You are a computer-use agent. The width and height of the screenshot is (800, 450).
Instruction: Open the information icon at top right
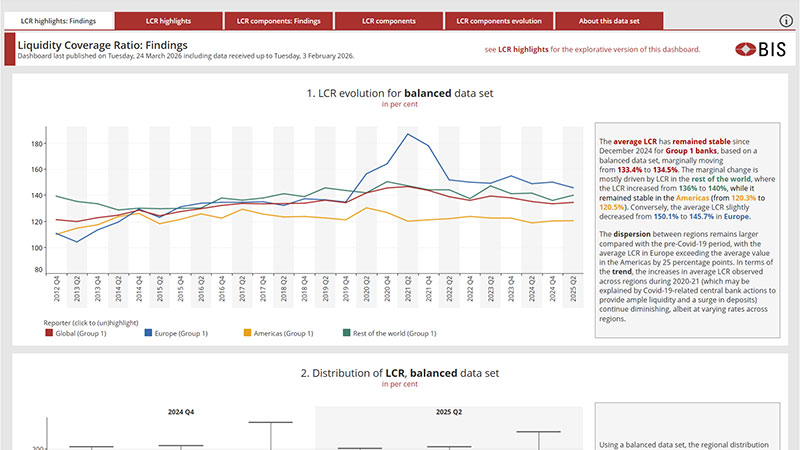[x=786, y=20]
